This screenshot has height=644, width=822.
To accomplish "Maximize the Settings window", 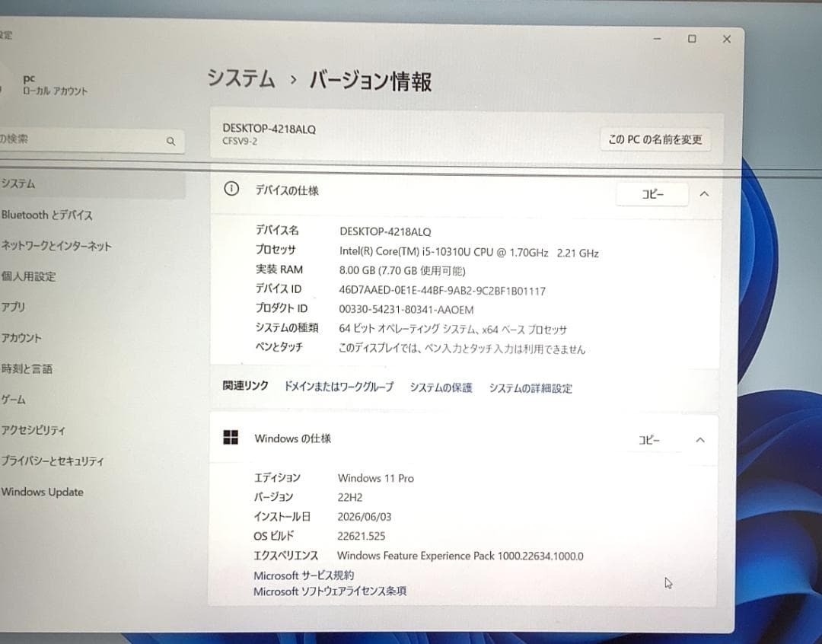I will pos(692,39).
